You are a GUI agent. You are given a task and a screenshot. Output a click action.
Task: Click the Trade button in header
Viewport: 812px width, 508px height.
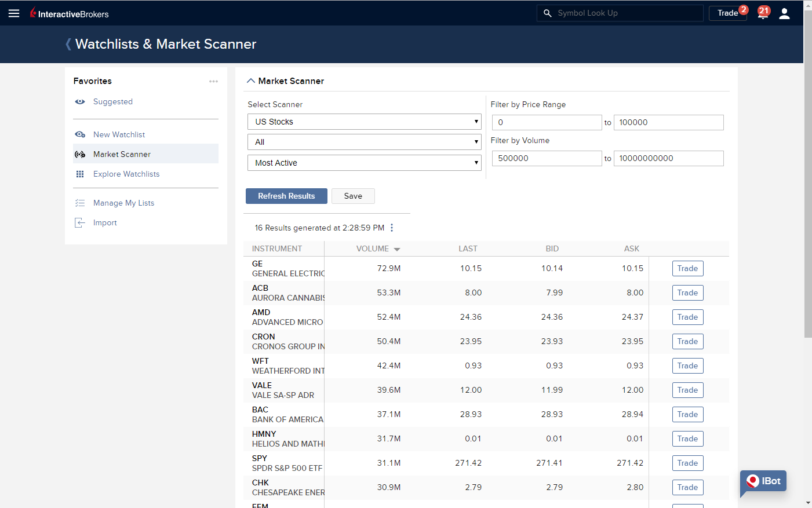tap(727, 13)
